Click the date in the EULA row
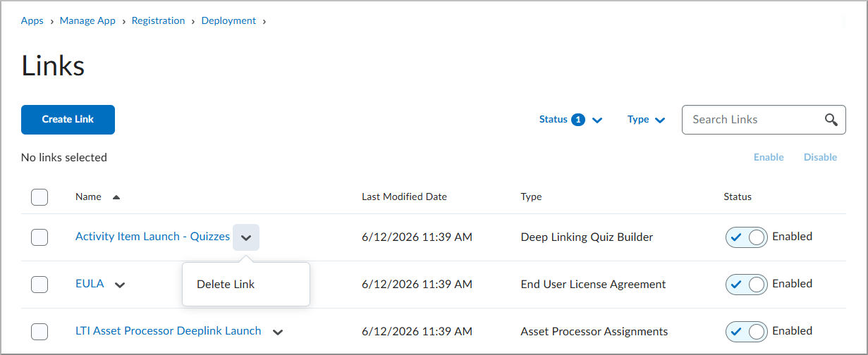The height and width of the screenshot is (355, 868). click(417, 285)
